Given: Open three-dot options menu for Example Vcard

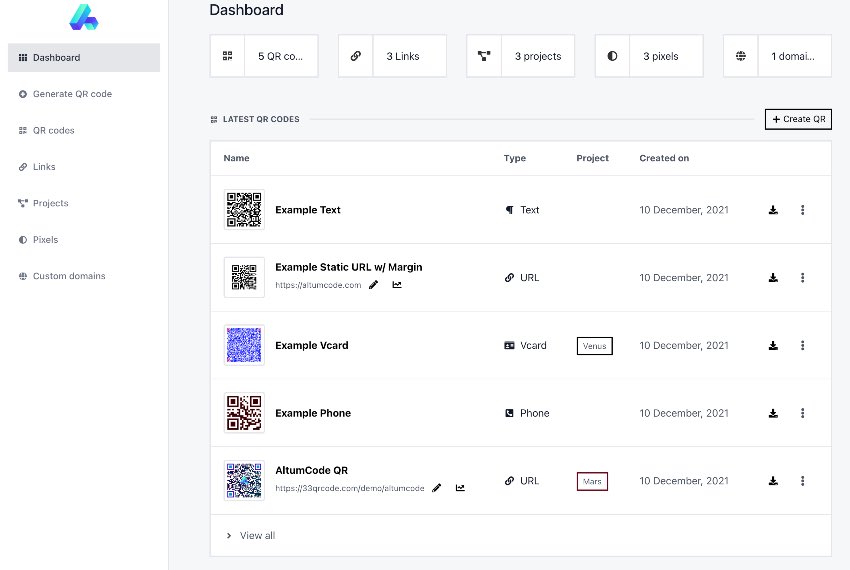Looking at the screenshot, I should tap(803, 346).
